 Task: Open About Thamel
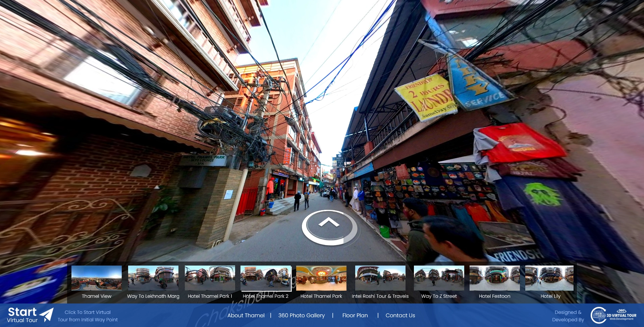(x=246, y=315)
